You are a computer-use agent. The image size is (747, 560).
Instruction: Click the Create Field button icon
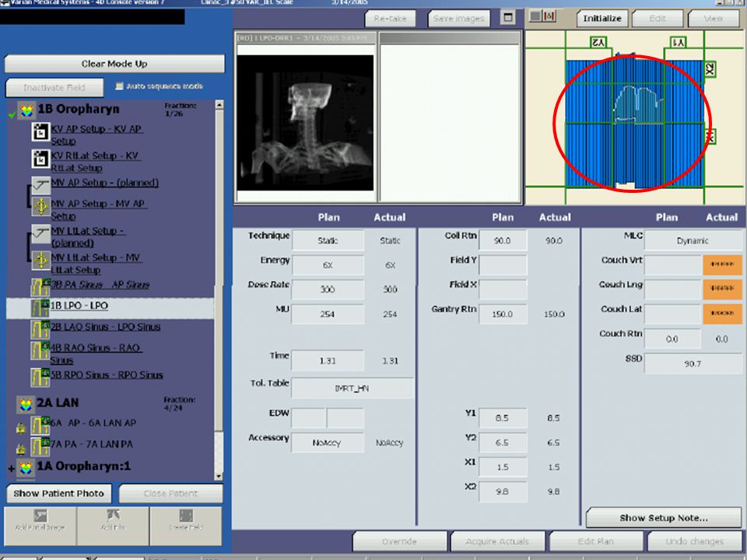(186, 516)
